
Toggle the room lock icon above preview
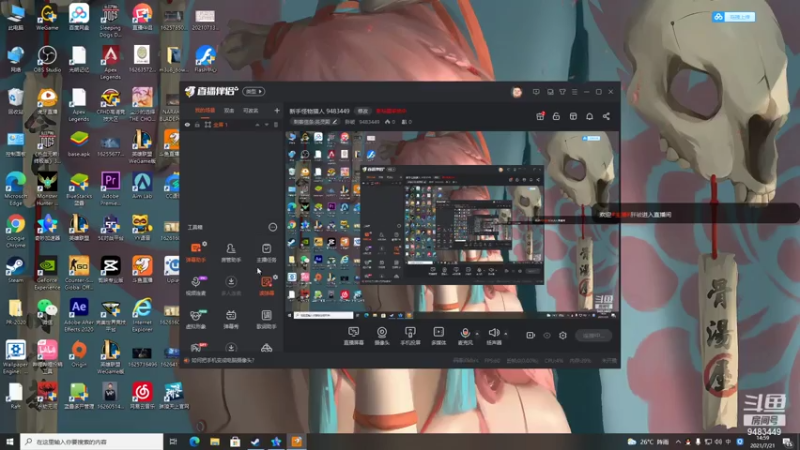click(556, 116)
